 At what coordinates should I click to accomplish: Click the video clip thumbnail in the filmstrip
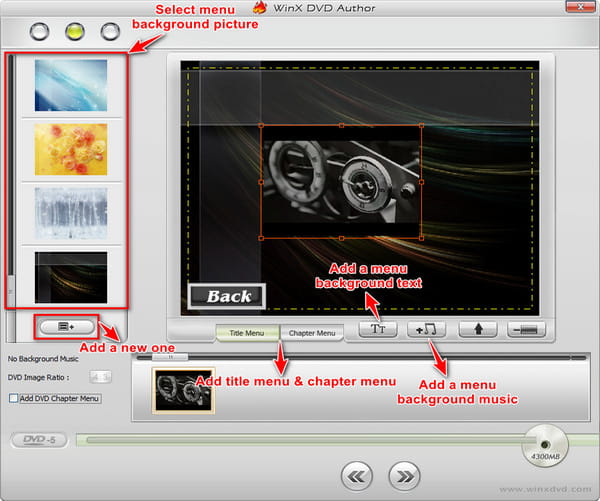183,390
